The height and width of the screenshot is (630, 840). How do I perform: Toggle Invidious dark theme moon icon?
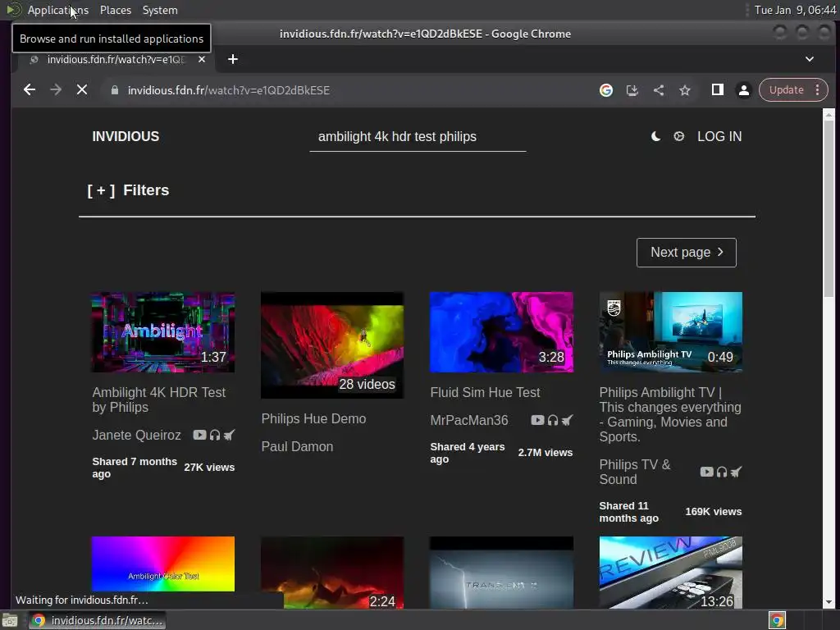coord(655,137)
